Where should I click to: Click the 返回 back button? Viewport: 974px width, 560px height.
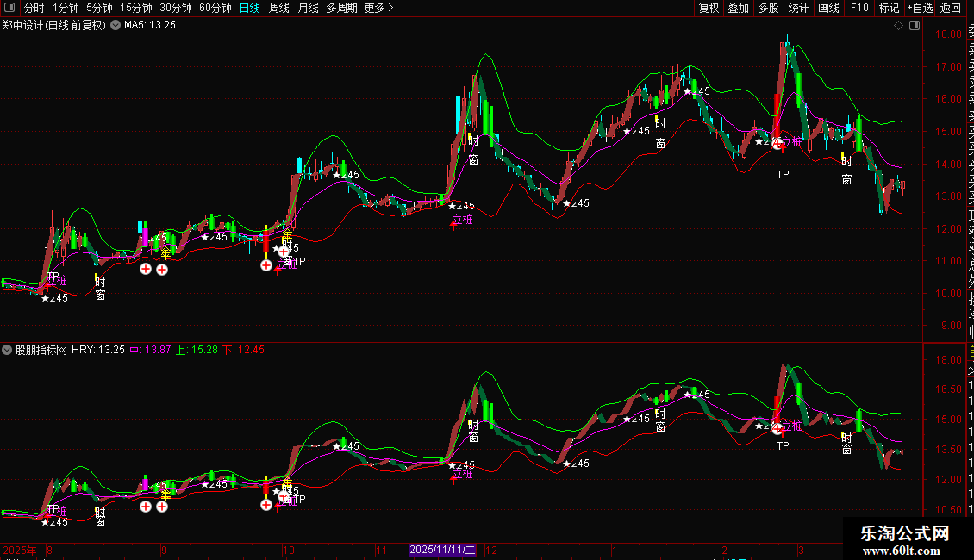[x=951, y=8]
